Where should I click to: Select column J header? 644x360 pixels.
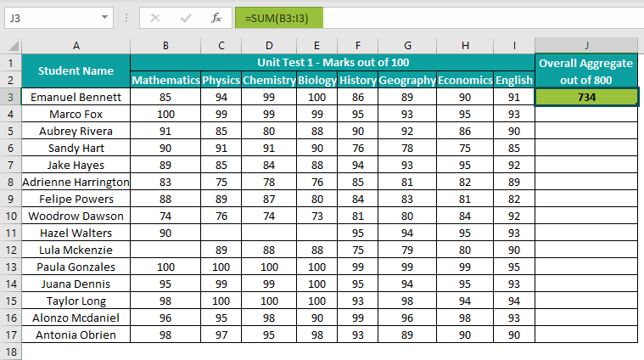(x=586, y=45)
